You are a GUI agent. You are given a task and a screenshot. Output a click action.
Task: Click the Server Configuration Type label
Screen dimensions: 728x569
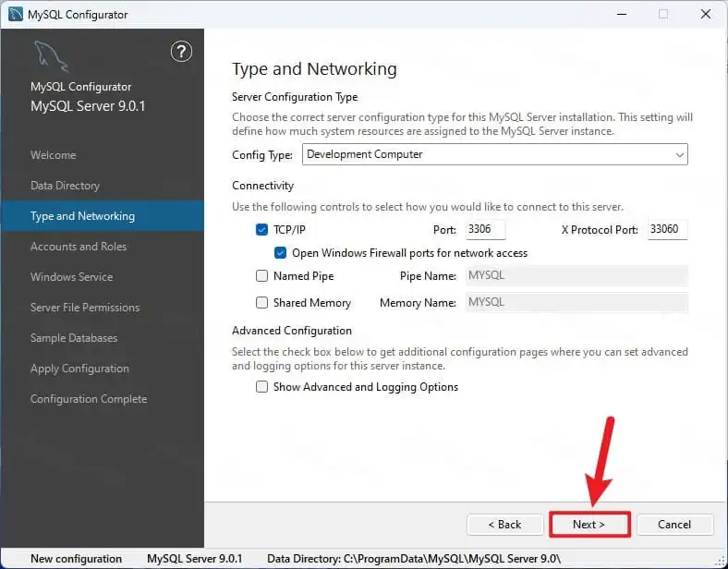(x=295, y=97)
